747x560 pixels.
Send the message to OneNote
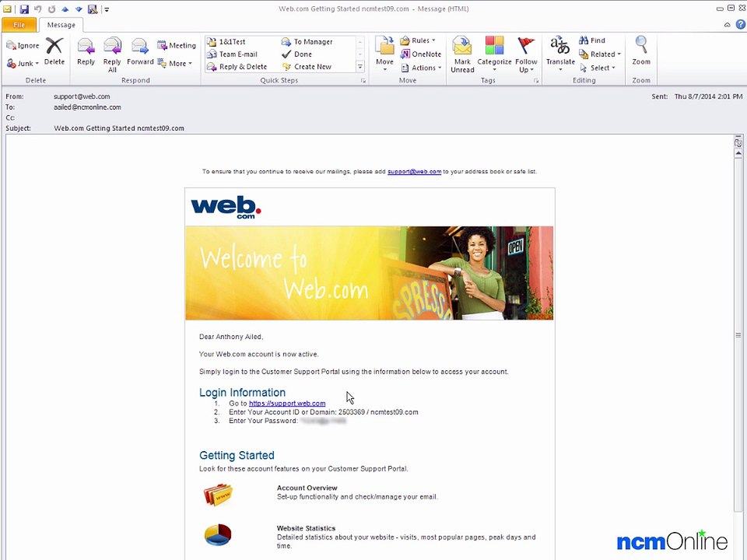(421, 54)
